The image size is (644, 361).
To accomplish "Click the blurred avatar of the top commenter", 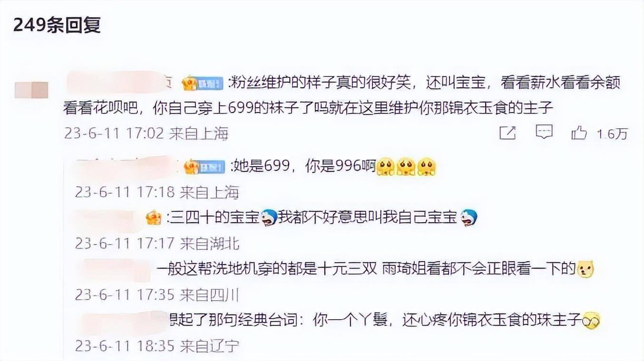I will [x=31, y=90].
